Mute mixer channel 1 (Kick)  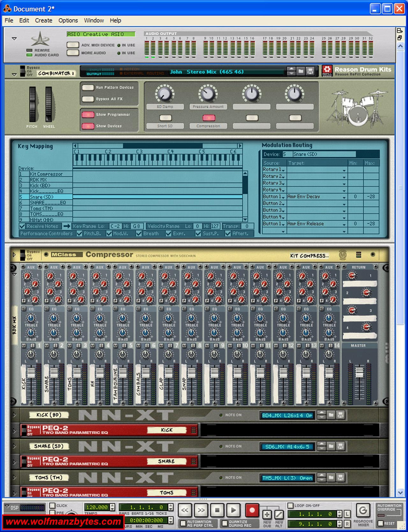click(x=24, y=346)
